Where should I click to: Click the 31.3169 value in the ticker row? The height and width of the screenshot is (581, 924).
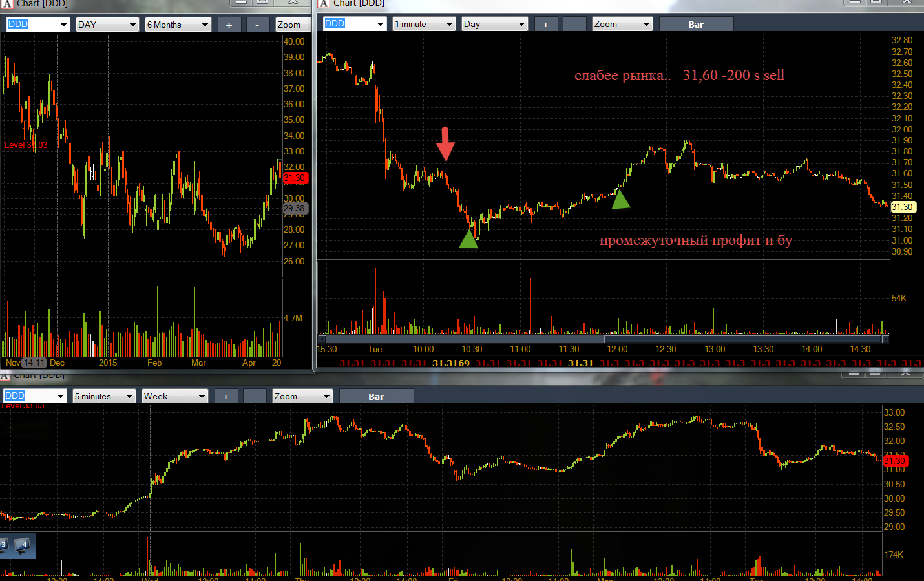(451, 363)
